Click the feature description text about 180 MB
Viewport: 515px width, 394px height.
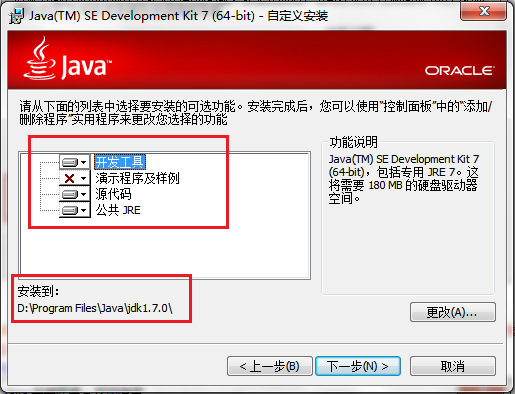(x=404, y=179)
